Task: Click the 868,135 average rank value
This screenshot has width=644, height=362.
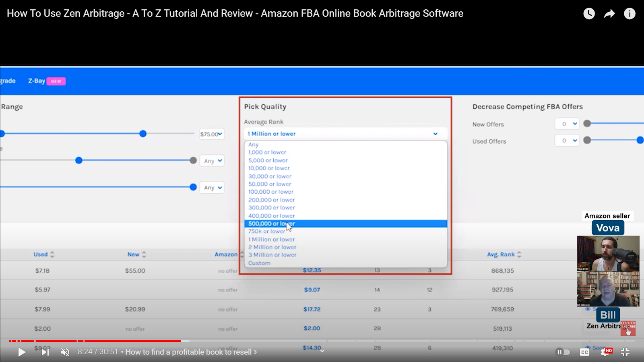Action: coord(502,271)
